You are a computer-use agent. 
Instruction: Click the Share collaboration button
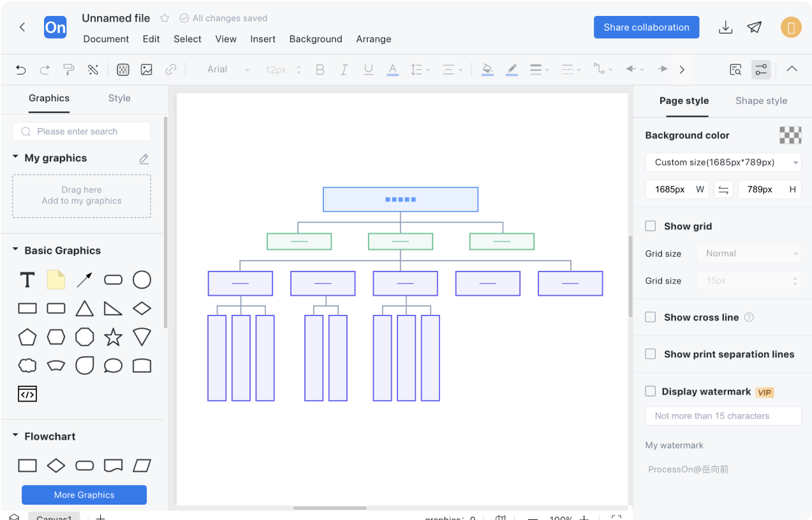[646, 27]
